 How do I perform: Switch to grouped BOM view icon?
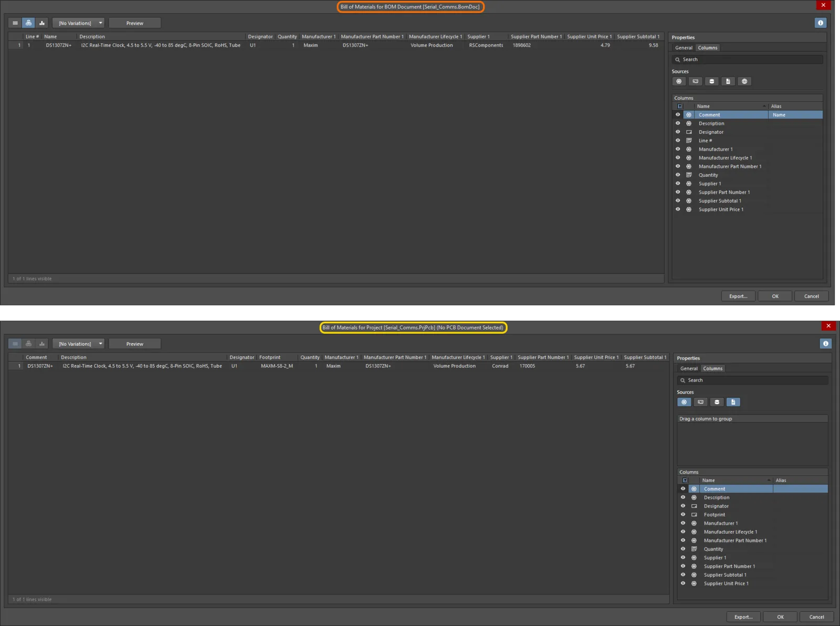coord(28,23)
